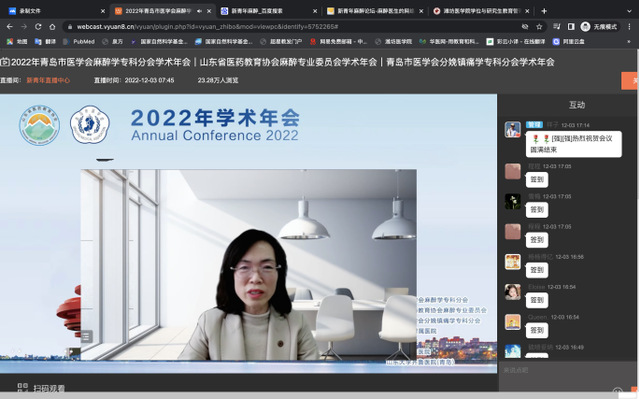Open the side panel icon in toolbar
The image size is (639, 399).
(571, 26)
